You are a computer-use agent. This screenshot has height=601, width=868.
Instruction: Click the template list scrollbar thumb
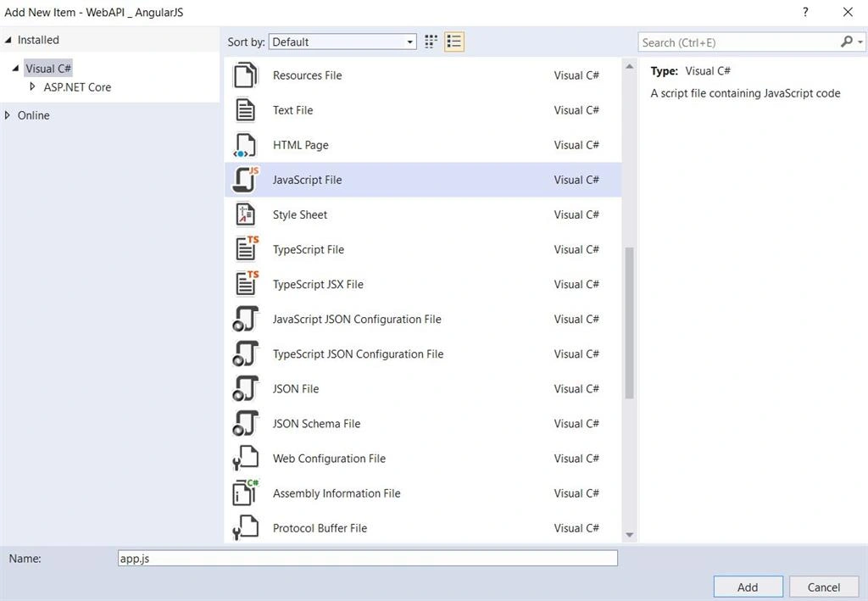coord(630,323)
